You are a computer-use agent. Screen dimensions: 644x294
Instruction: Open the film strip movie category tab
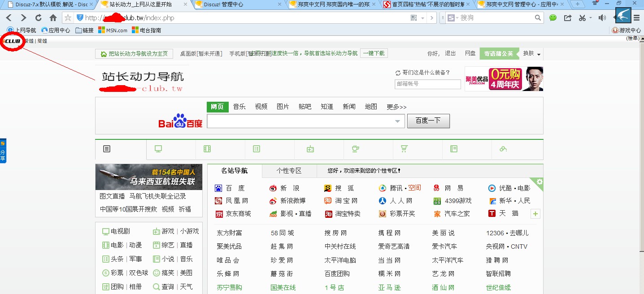click(x=207, y=149)
